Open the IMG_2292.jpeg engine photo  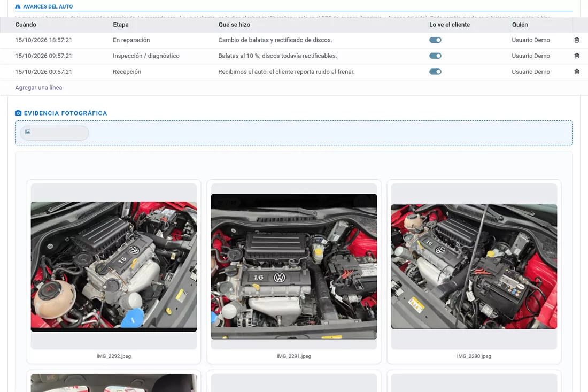[x=114, y=267]
